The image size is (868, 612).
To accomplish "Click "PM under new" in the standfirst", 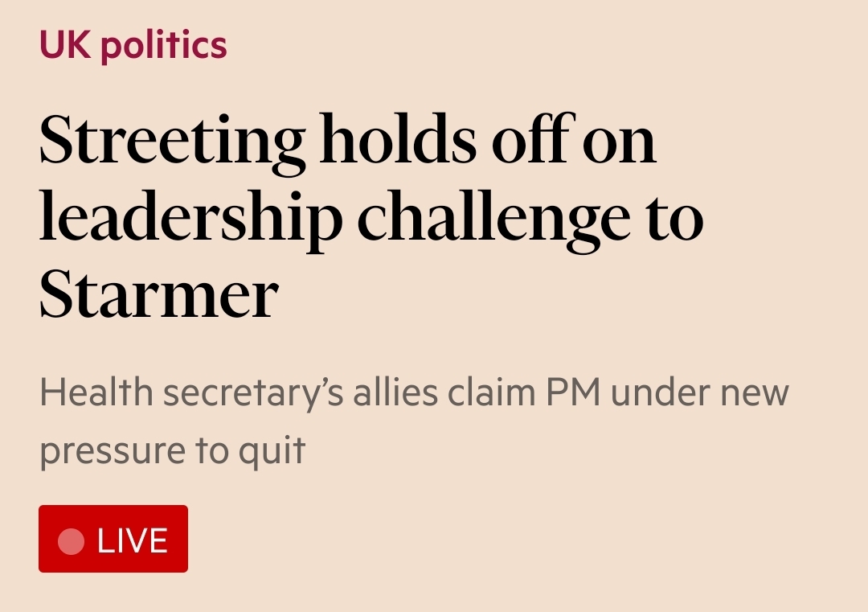I will [667, 392].
